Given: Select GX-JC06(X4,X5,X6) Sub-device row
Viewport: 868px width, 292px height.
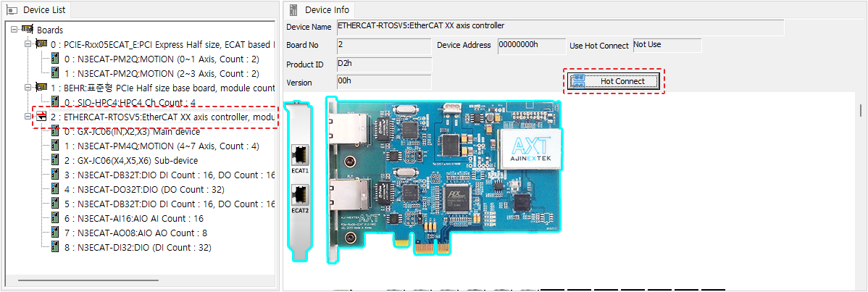Looking at the screenshot, I should point(130,161).
